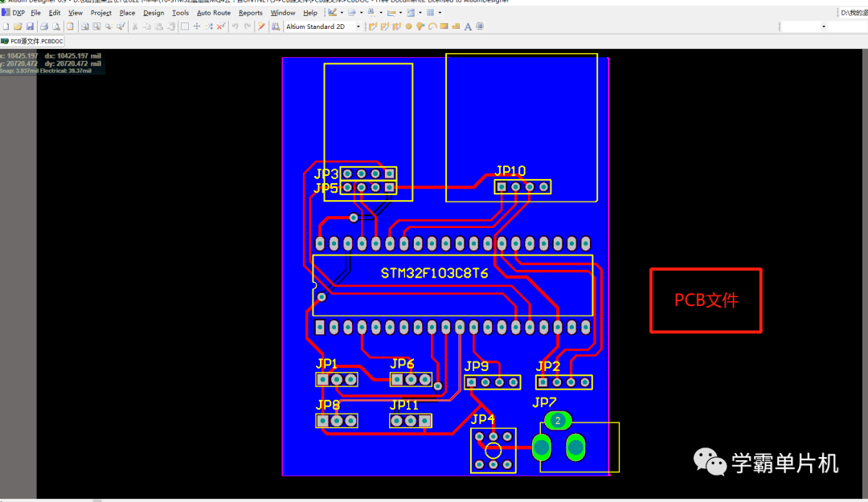Select the STM32F103C8T6 component label
The width and height of the screenshot is (868, 502).
pos(435,273)
